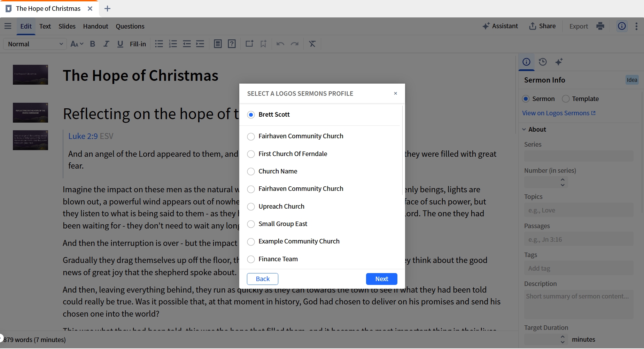Switch to the Slides tab
644x349 pixels.
coord(67,26)
